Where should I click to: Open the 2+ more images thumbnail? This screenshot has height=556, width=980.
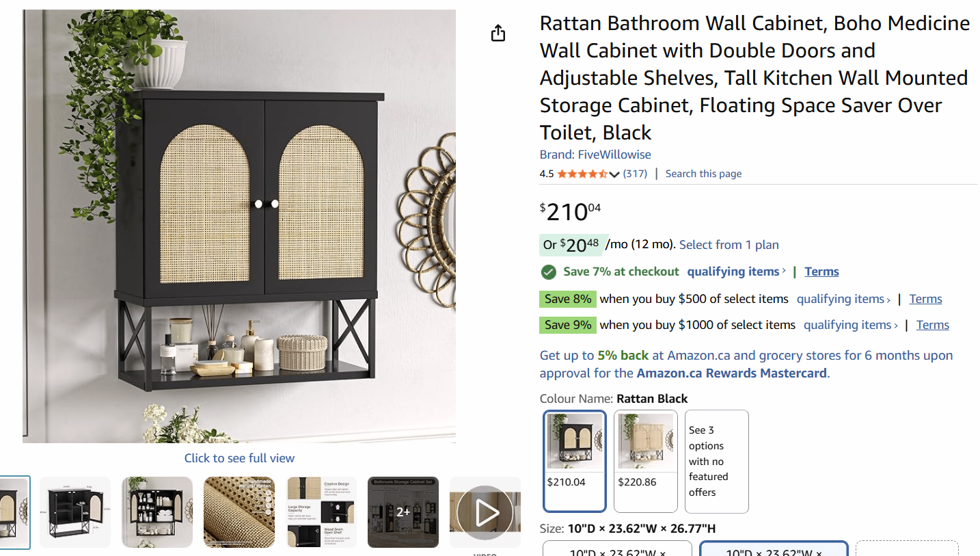point(403,512)
